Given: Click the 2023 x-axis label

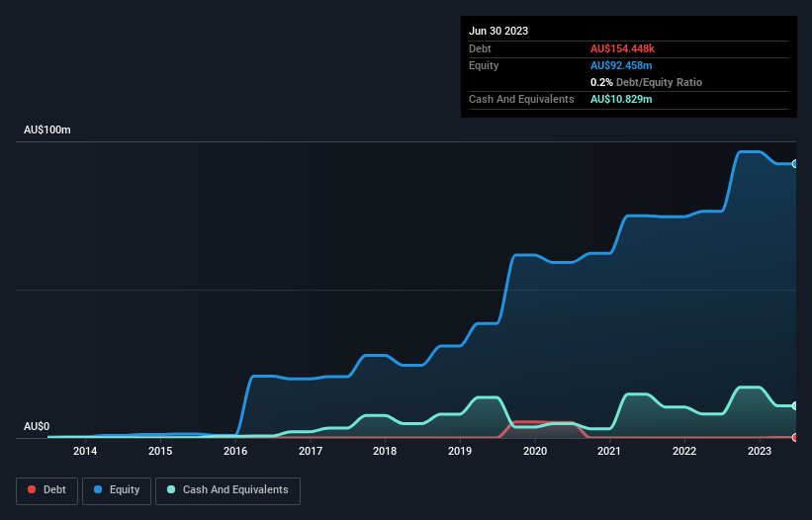Looking at the screenshot, I should pyautogui.click(x=760, y=451).
